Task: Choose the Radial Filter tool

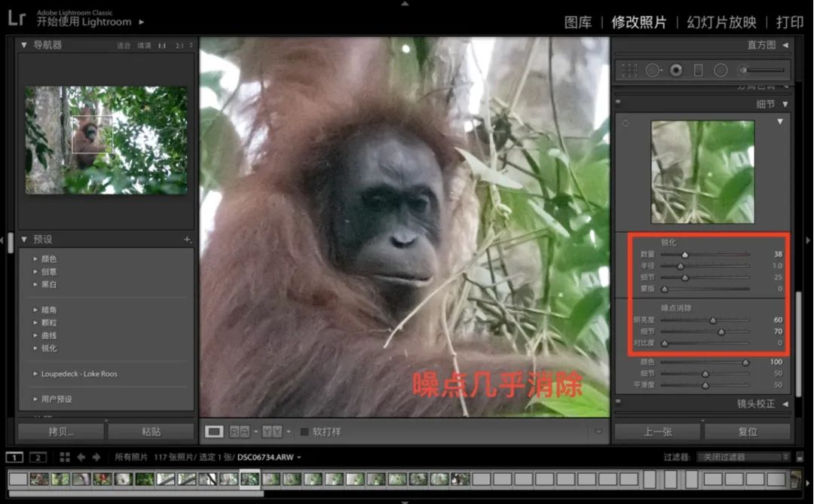Action: (721, 70)
